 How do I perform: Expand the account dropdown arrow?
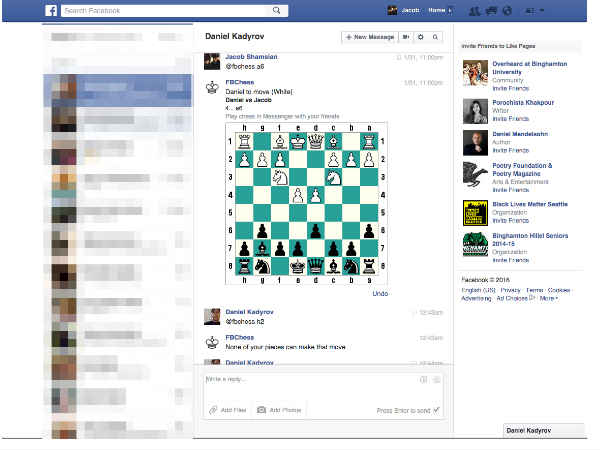542,11
